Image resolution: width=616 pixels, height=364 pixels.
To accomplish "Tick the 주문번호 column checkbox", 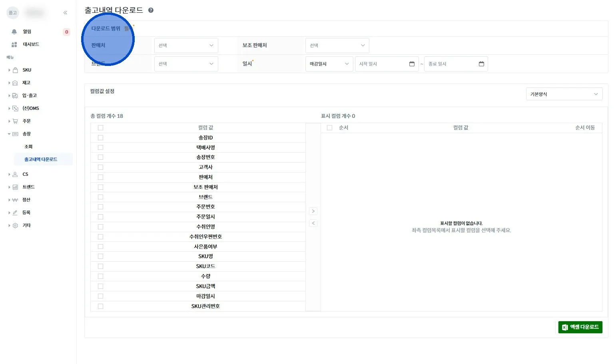I will pos(100,207).
